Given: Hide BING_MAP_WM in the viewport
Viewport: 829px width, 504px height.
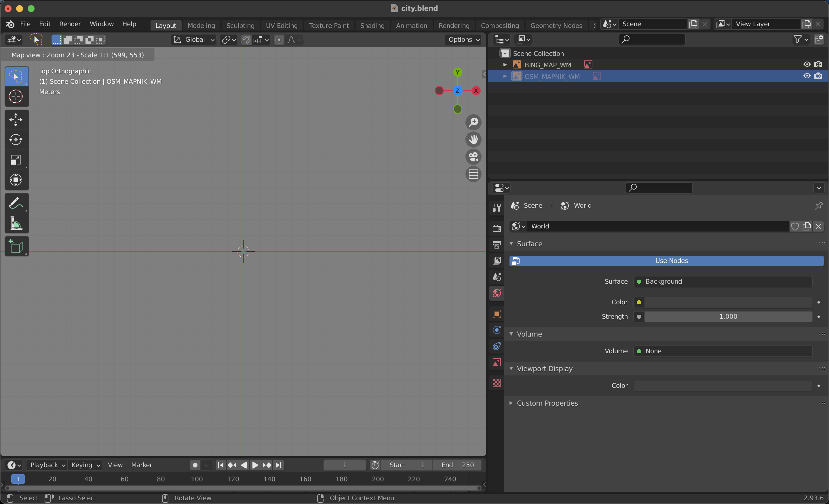Looking at the screenshot, I should 807,64.
